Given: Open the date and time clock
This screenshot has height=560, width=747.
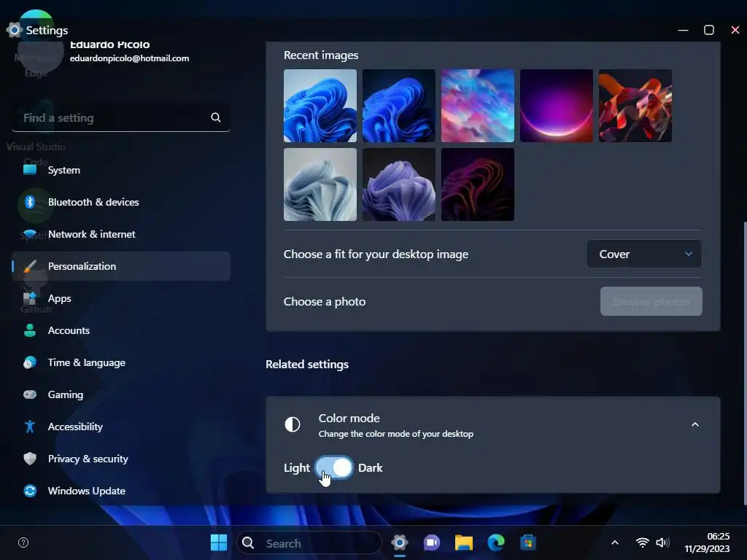Looking at the screenshot, I should (708, 542).
